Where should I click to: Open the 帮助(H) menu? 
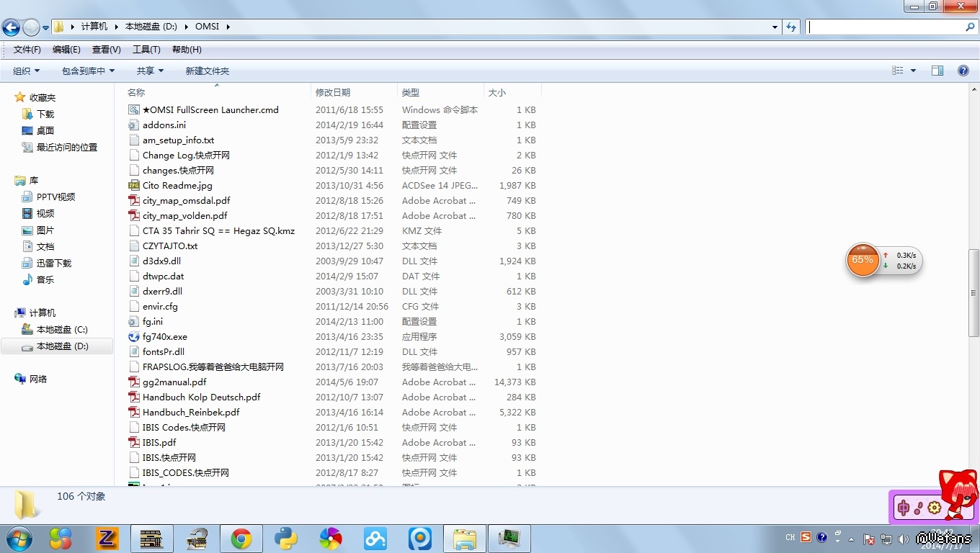pos(187,50)
